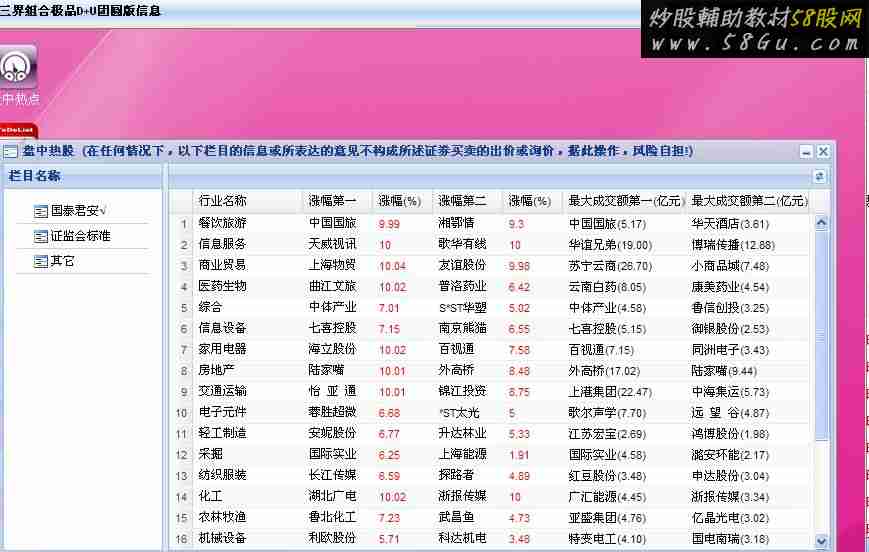Image resolution: width=869 pixels, height=552 pixels.
Task: Open the 盘中热点 dashboard icon
Action: click(17, 67)
